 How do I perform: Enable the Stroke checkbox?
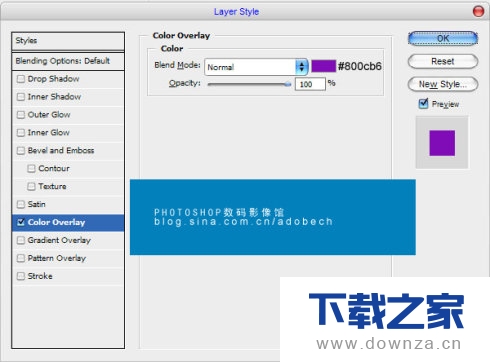pos(21,276)
